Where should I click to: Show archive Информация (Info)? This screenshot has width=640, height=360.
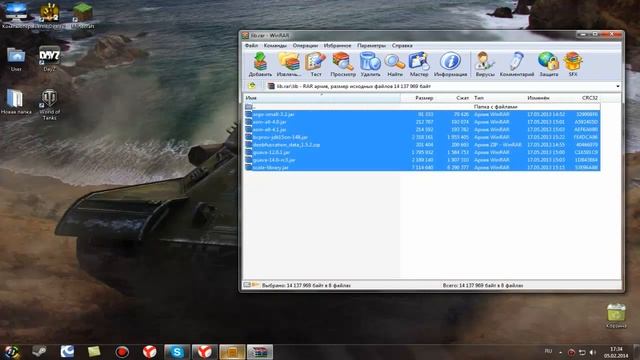pyautogui.click(x=450, y=64)
